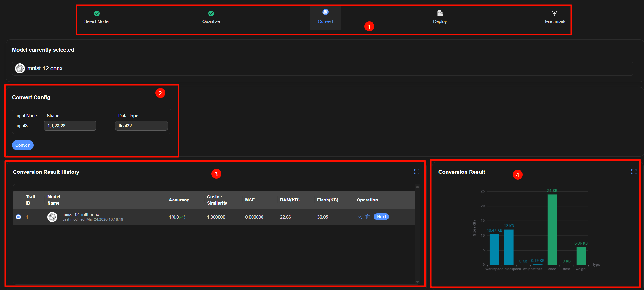Click Next for the mnist-12_int8.onnx row
644x290 pixels.
coord(381,217)
